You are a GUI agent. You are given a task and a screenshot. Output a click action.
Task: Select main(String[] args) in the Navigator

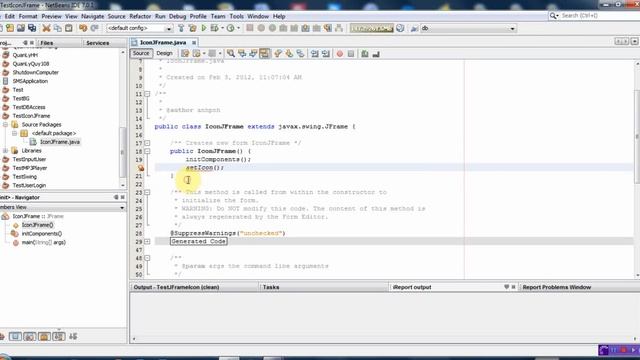44,242
